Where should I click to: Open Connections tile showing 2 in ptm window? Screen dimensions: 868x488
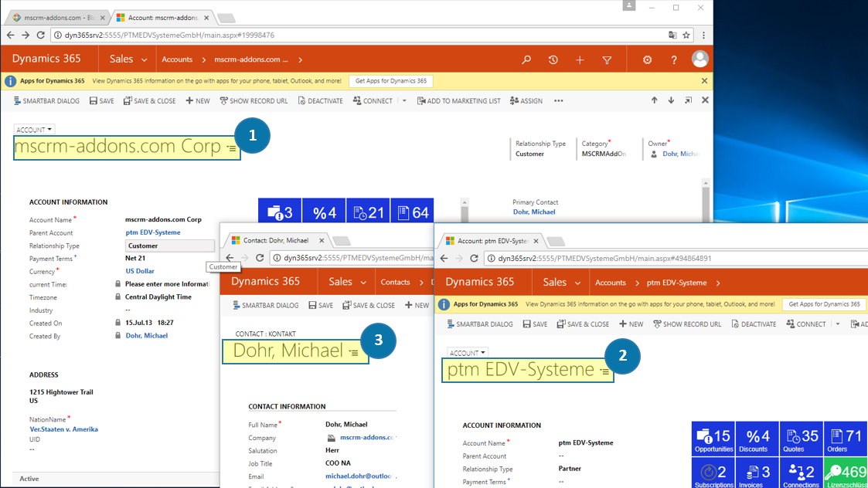point(802,473)
